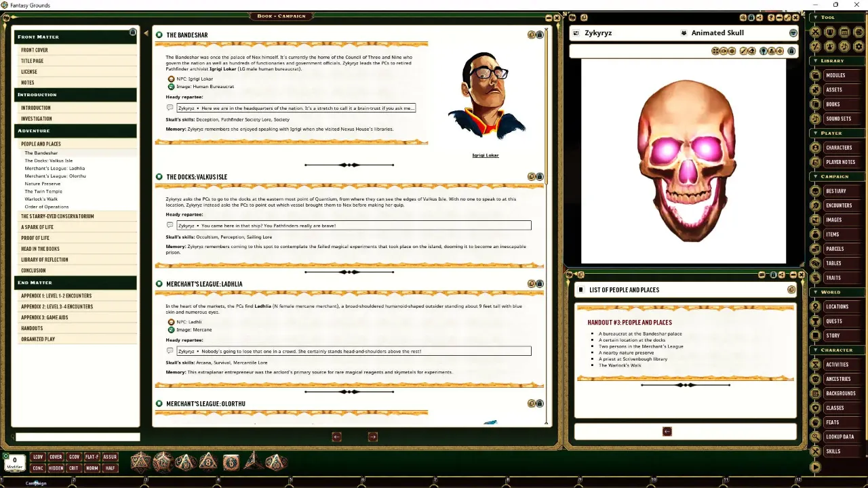Open the Sound music-note tool icon

pyautogui.click(x=844, y=46)
